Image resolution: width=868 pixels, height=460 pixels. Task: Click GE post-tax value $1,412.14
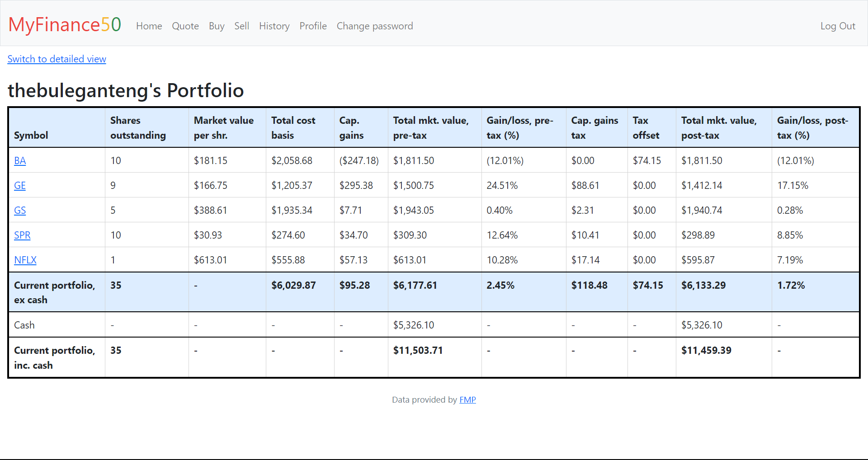point(702,185)
